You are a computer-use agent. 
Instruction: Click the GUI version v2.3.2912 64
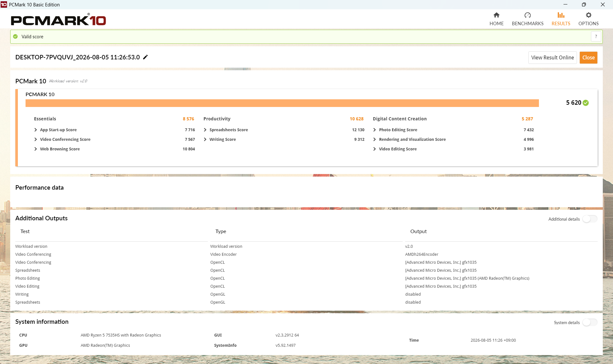click(x=287, y=335)
